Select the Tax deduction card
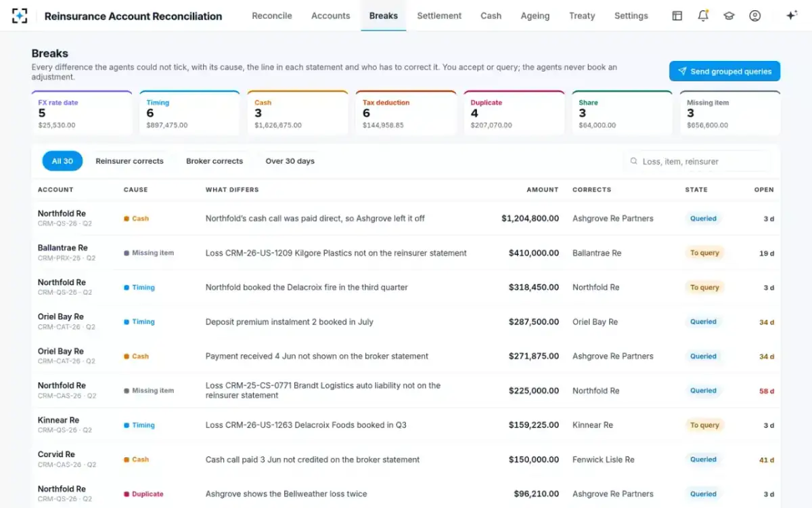 tap(406, 113)
